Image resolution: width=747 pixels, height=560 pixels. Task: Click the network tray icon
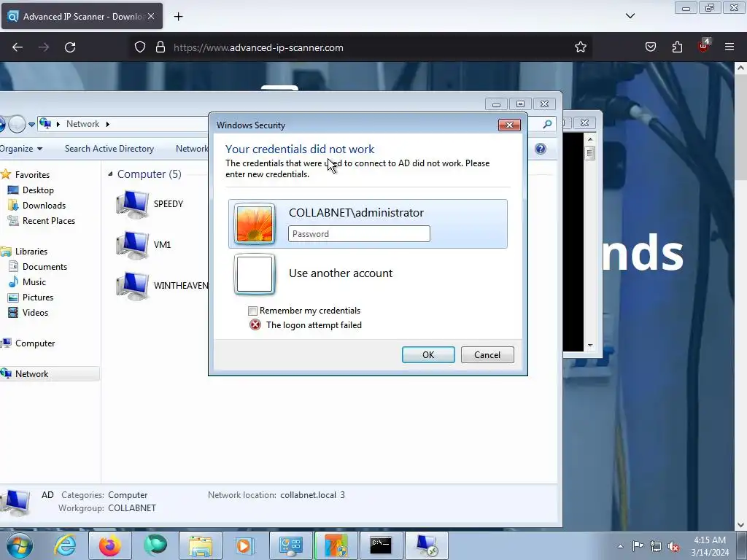[656, 546]
